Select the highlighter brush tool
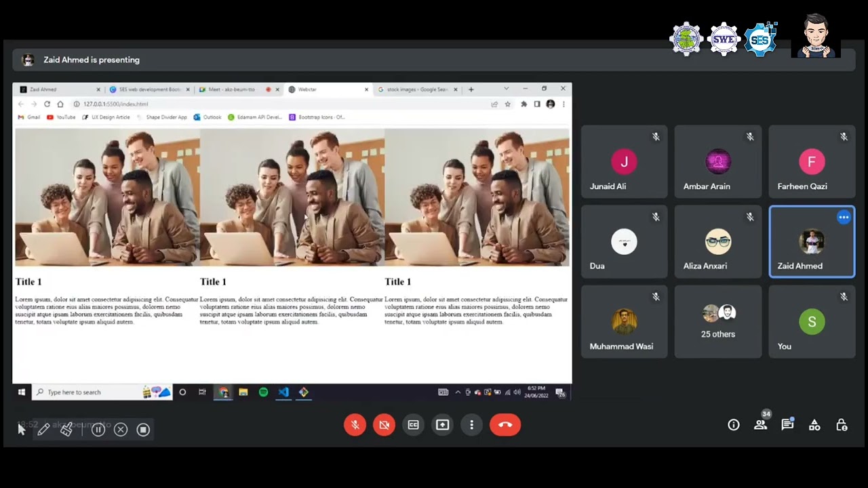The image size is (868, 488). point(66,429)
